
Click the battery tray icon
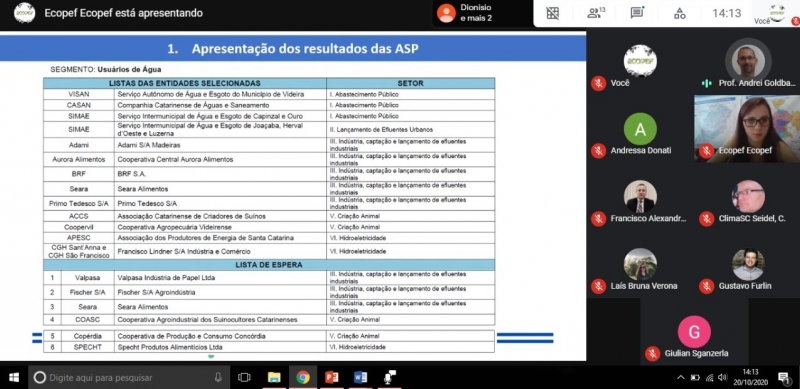[695, 377]
